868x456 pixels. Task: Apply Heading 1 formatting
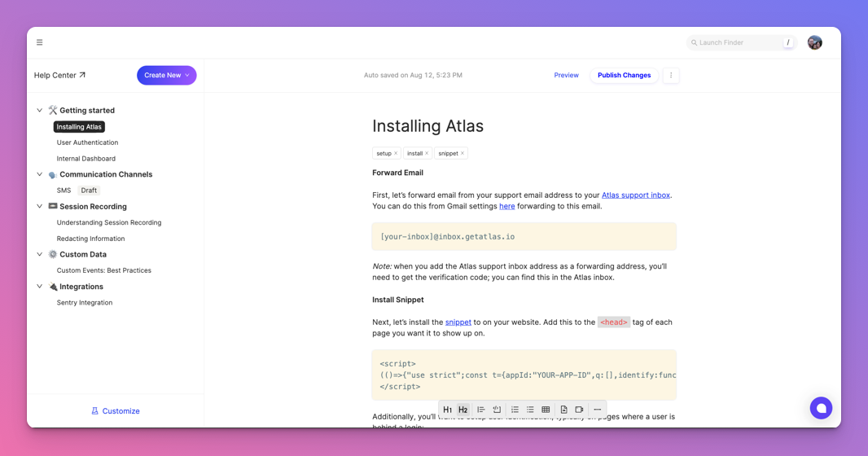(447, 410)
